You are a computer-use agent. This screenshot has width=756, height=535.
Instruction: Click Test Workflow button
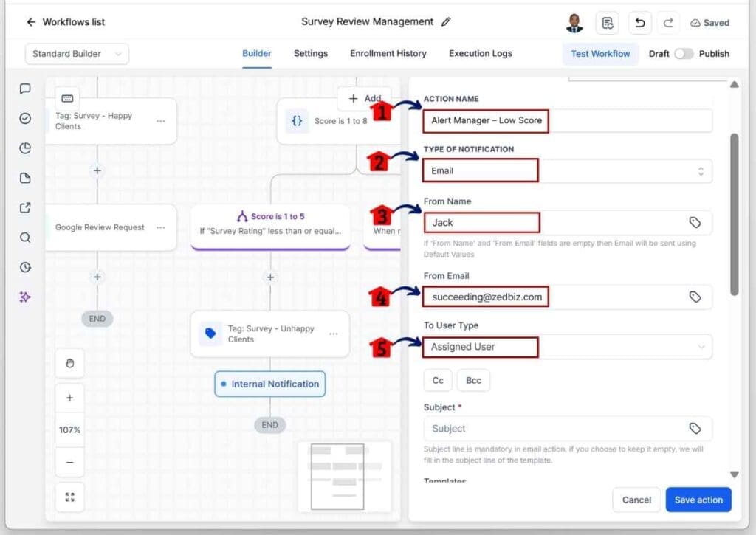click(600, 53)
